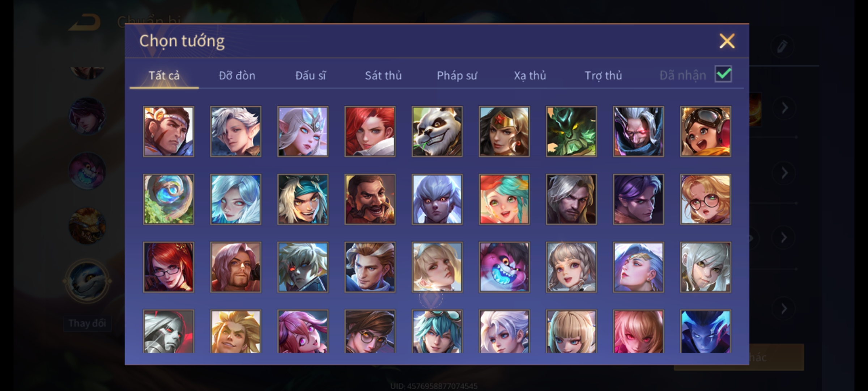Image resolution: width=868 pixels, height=391 pixels.
Task: Choose the headband warrior hero portrait
Action: coord(169,131)
